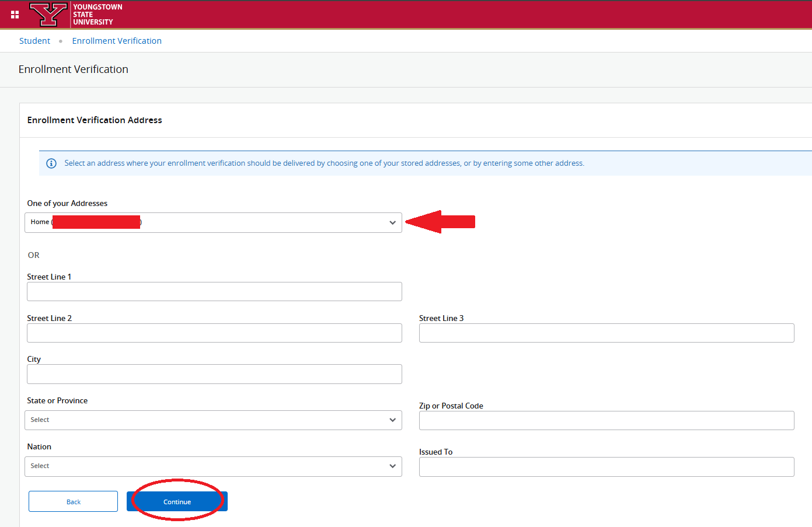Click the Continue button

point(177,501)
